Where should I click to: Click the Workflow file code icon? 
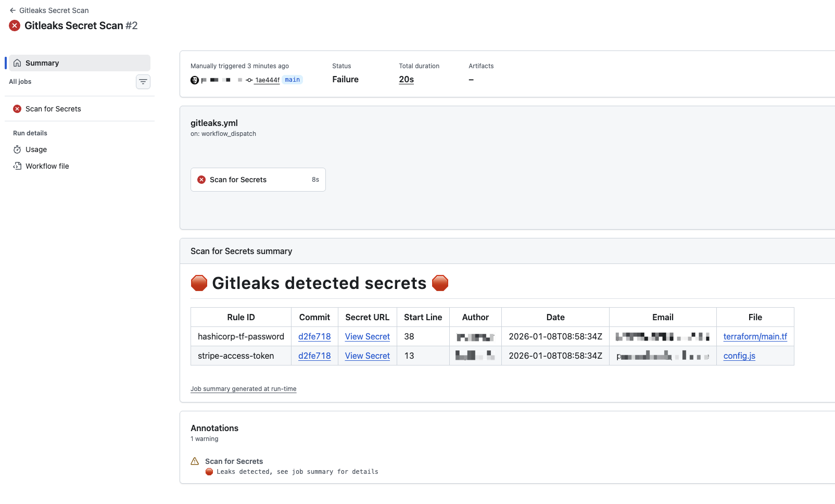tap(17, 166)
